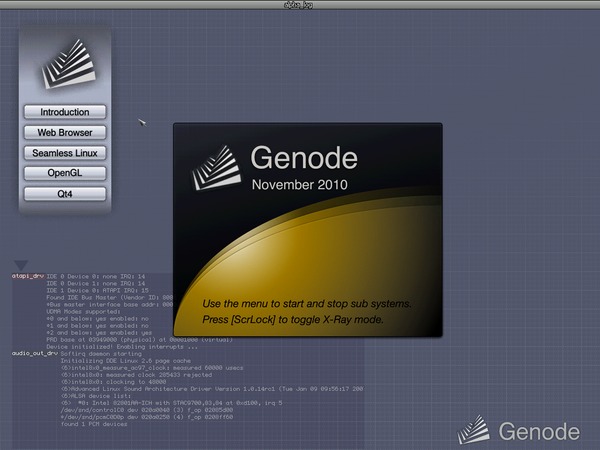Click the November 2010 text
Viewport: 600px width, 450px height.
point(300,185)
